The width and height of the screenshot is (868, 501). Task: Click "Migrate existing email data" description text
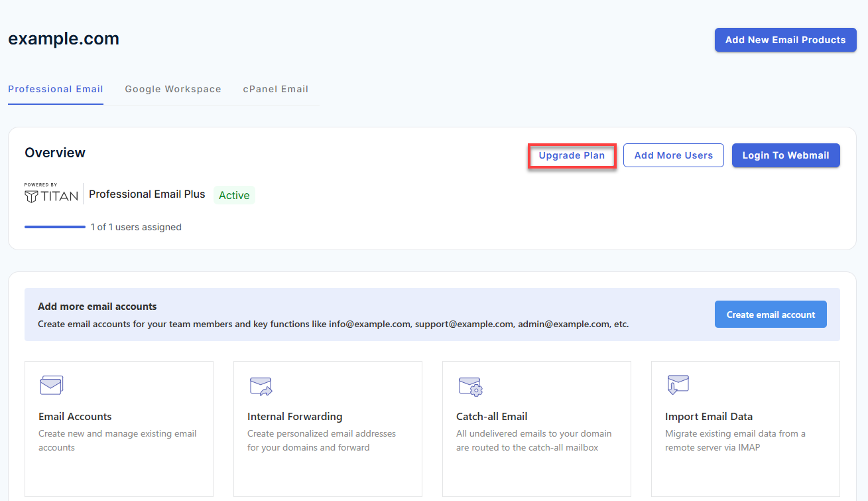pyautogui.click(x=735, y=441)
